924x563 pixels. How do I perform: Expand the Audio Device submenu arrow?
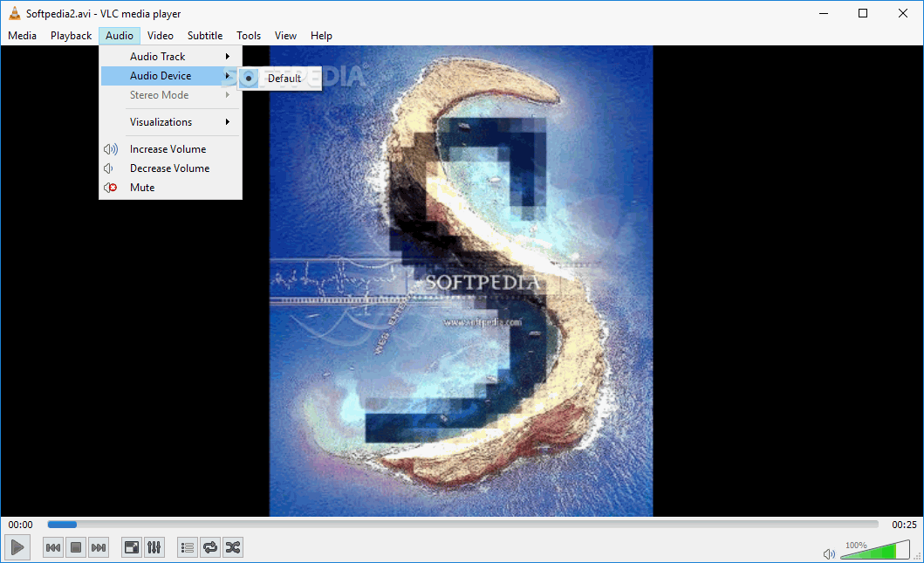228,75
